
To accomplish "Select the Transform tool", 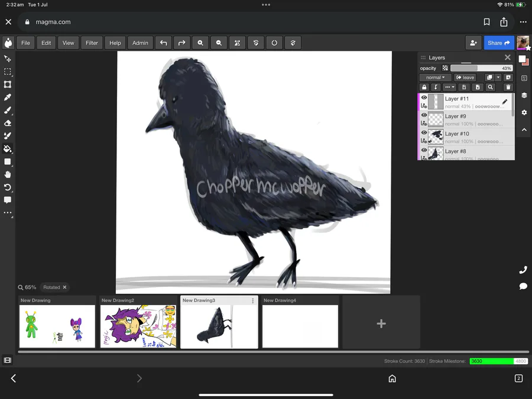I will (x=8, y=85).
